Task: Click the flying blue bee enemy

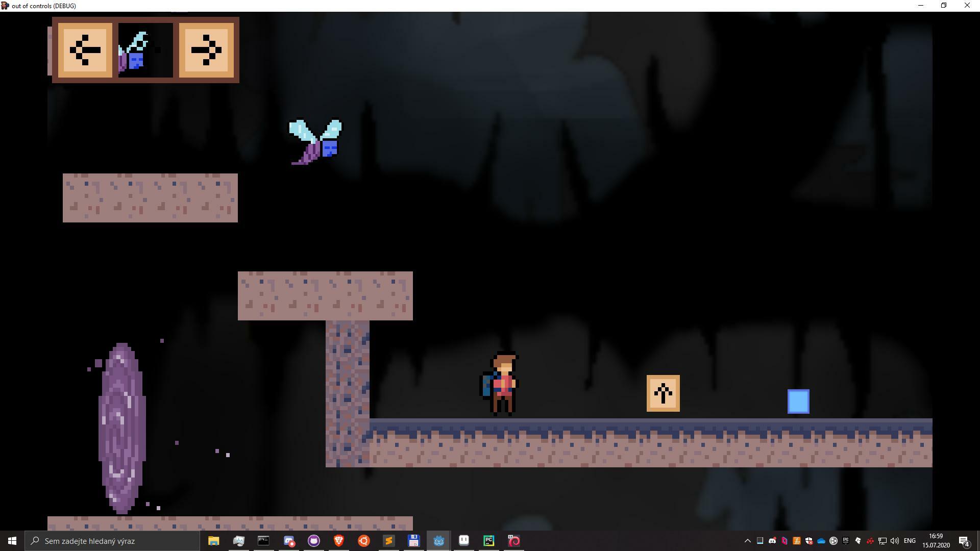Action: tap(317, 142)
